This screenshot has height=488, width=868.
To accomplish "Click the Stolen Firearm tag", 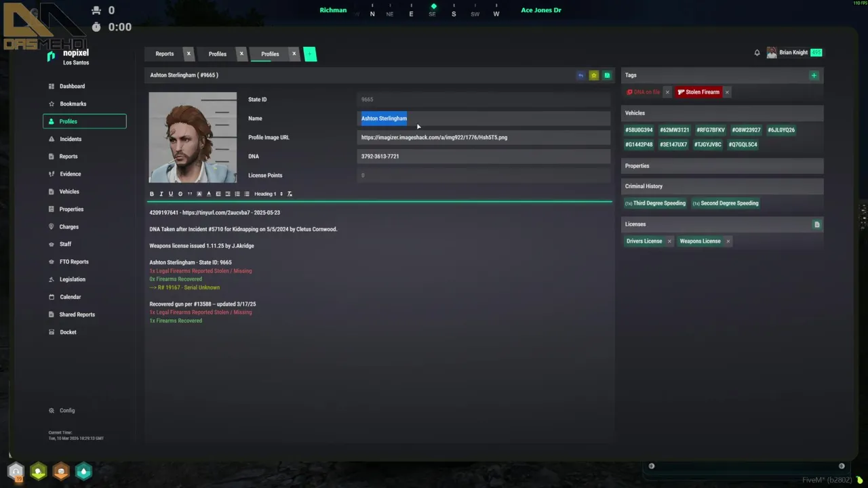I will point(698,92).
